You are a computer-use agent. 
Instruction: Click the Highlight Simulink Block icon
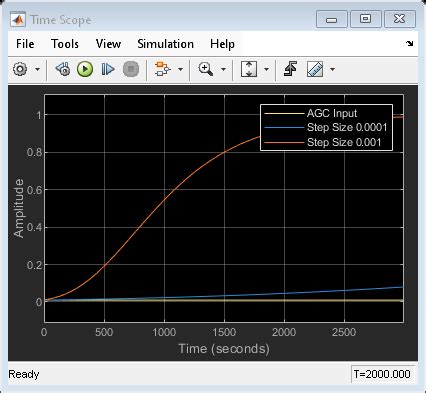tap(162, 69)
